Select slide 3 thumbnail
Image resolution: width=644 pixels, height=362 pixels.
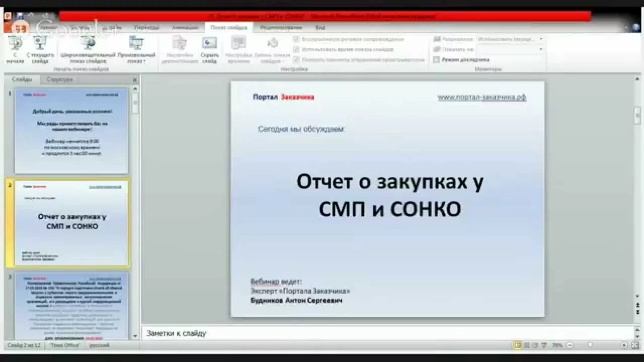pos(71,306)
